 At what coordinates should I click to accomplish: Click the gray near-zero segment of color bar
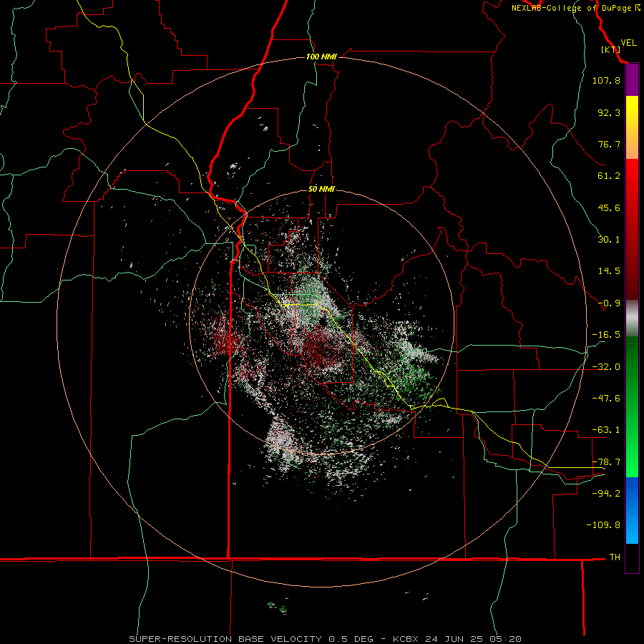[x=632, y=318]
